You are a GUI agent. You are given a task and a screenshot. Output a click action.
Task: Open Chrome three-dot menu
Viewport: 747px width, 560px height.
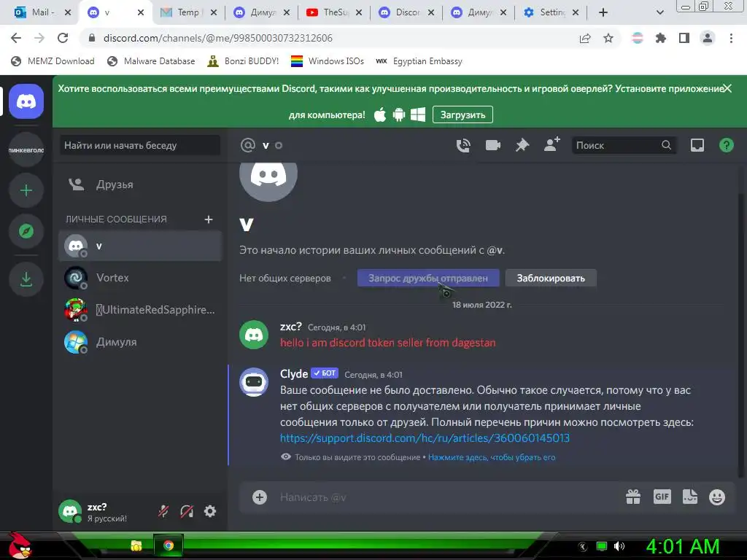tap(731, 38)
